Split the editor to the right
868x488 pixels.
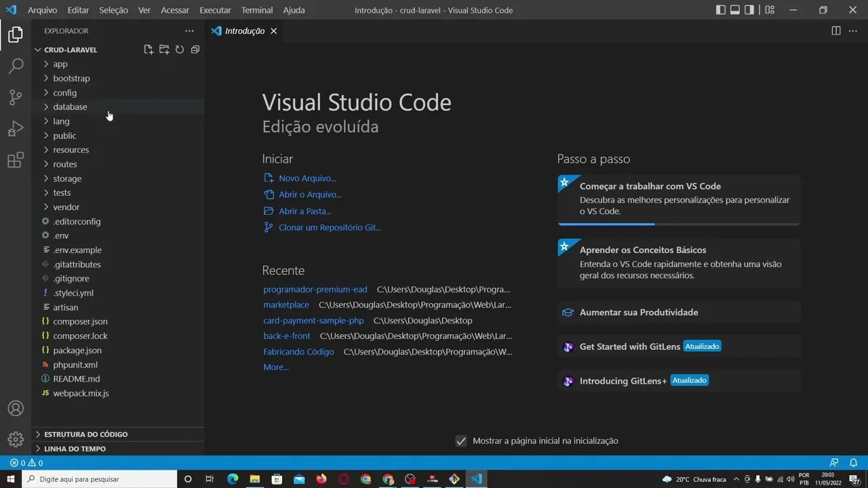[836, 31]
